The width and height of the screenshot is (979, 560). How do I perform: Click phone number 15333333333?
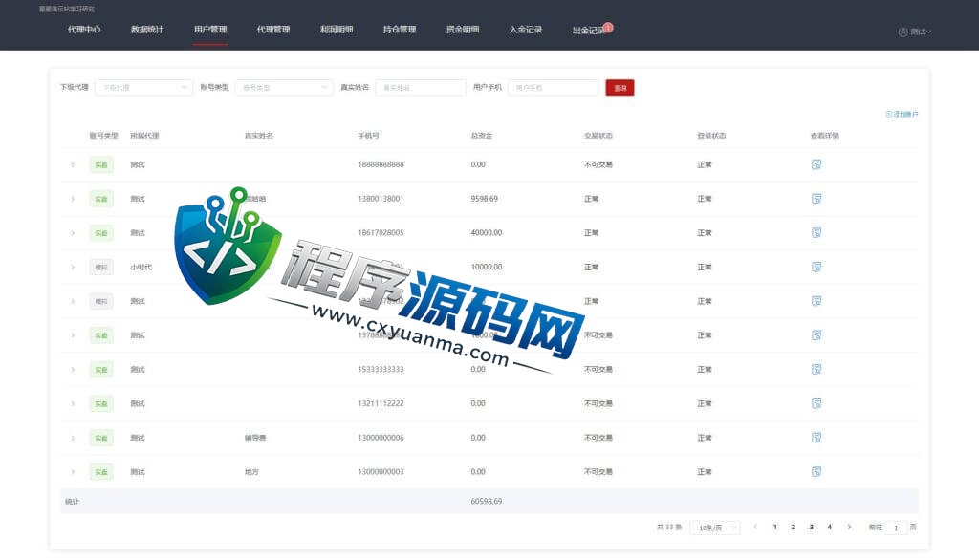pos(381,369)
